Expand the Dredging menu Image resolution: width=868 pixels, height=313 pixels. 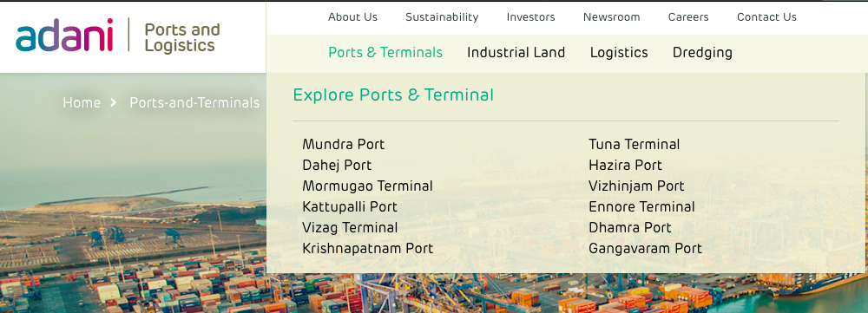tap(702, 53)
